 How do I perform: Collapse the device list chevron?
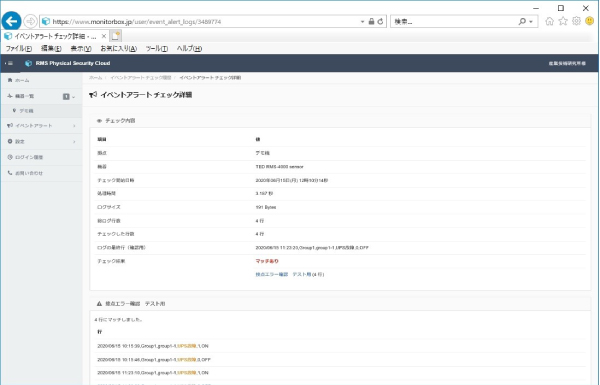(x=73, y=97)
